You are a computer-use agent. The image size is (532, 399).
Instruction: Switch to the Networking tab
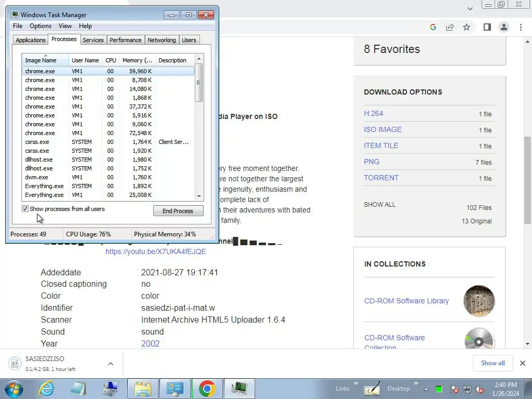click(162, 40)
